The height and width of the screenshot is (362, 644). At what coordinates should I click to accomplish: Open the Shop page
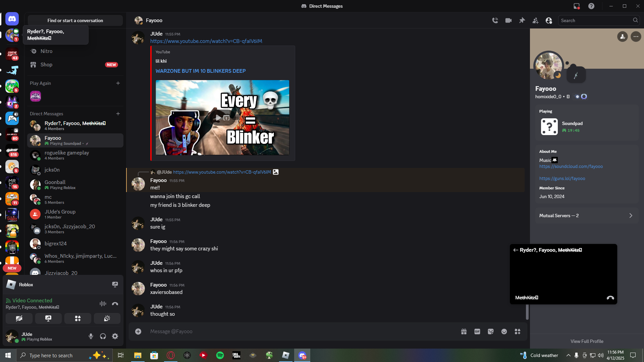pyautogui.click(x=75, y=65)
